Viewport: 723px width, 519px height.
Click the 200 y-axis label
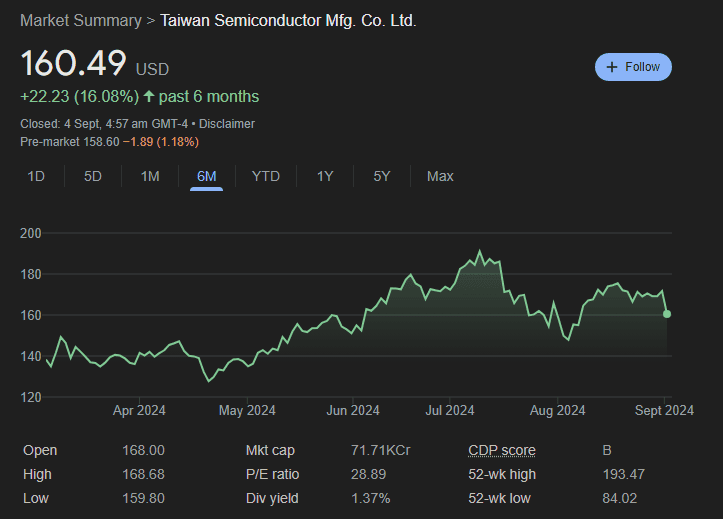click(x=31, y=234)
